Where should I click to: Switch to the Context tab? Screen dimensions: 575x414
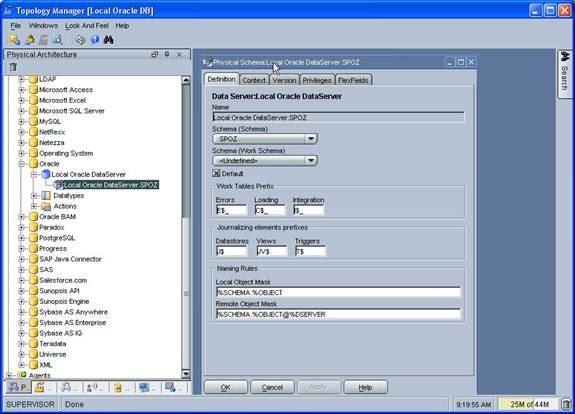tap(254, 80)
